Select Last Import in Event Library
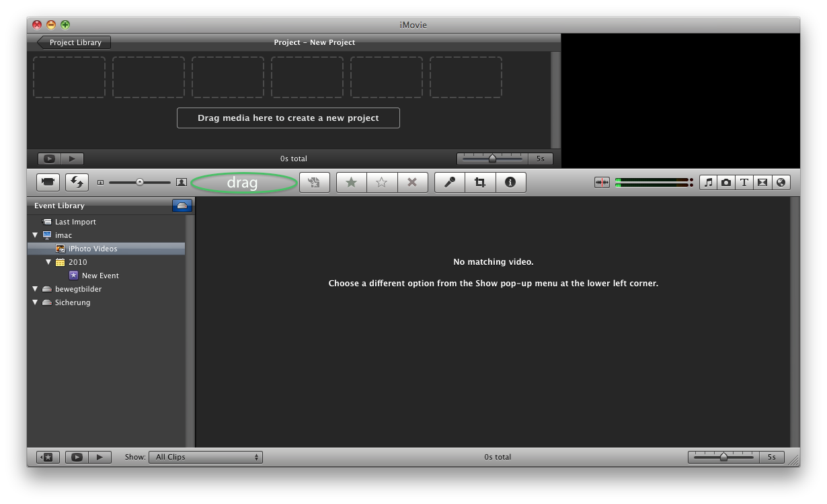This screenshot has height=504, width=827. (x=75, y=222)
